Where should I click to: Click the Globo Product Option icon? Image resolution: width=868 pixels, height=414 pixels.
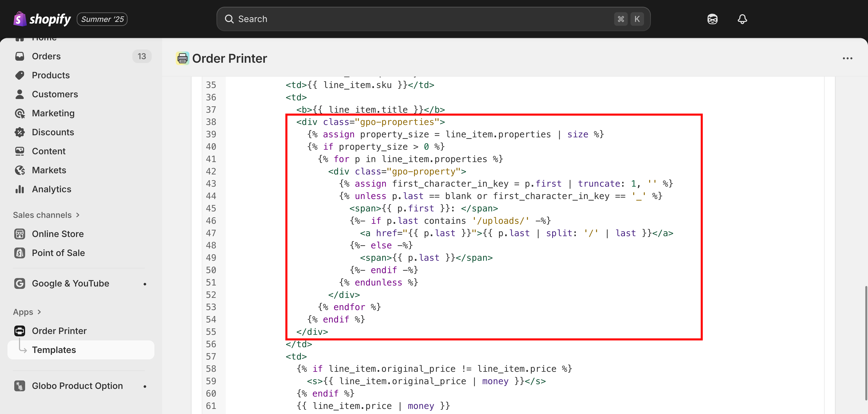tap(20, 386)
